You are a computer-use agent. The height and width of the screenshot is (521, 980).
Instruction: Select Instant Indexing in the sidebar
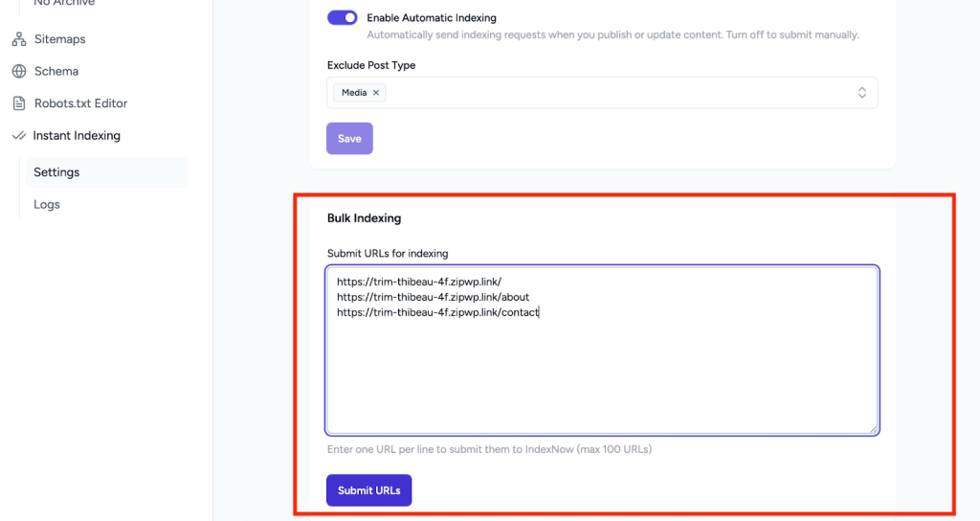point(77,136)
